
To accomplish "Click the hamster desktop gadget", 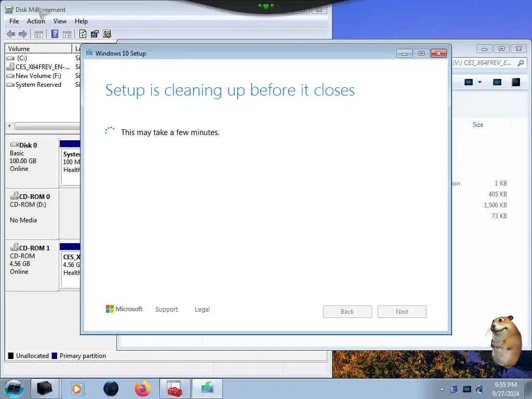I will coord(505,341).
